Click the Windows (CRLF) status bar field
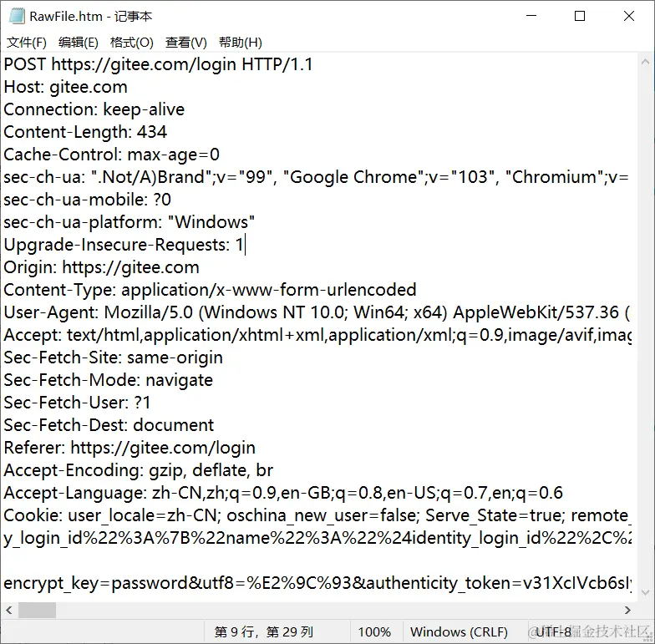This screenshot has height=644, width=655. pyautogui.click(x=459, y=631)
